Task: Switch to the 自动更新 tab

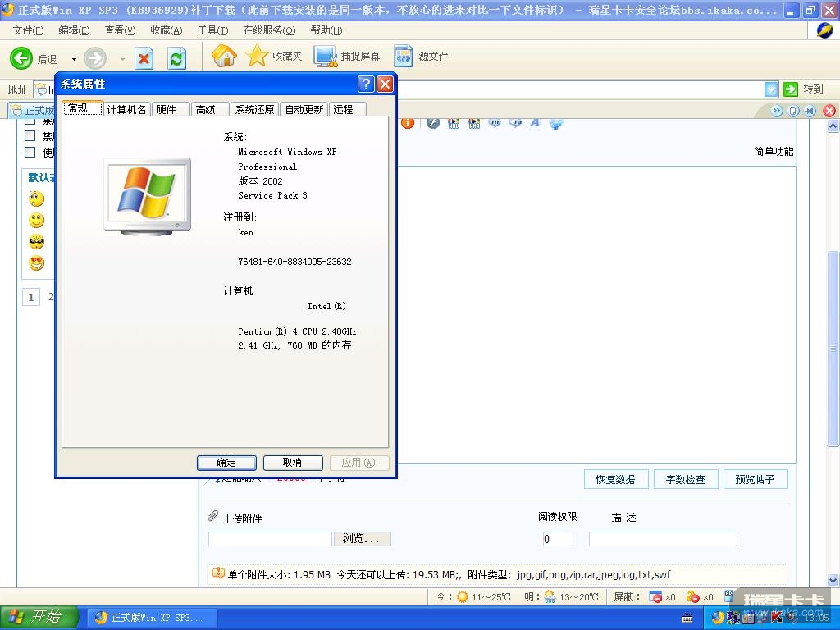Action: coord(304,109)
